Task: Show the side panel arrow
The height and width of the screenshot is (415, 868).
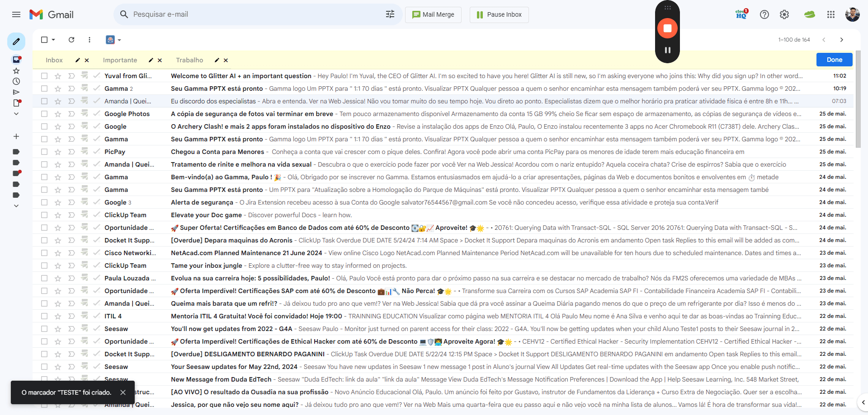Action: (x=863, y=402)
